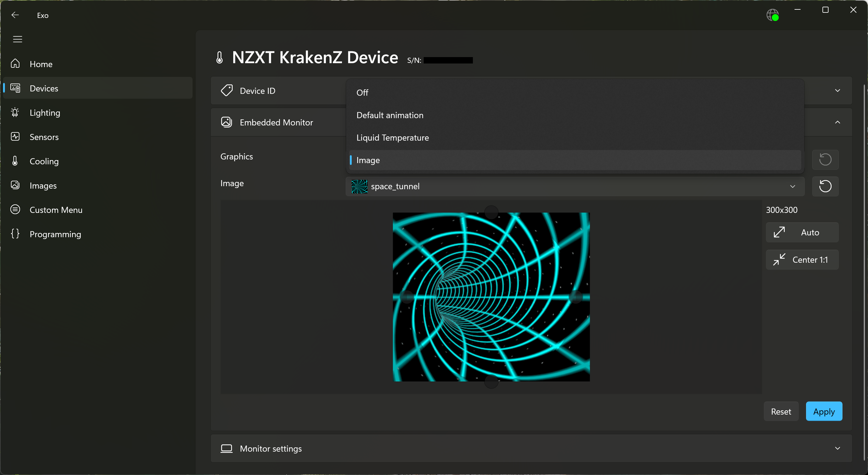Click the Auto scaling button

click(802, 232)
